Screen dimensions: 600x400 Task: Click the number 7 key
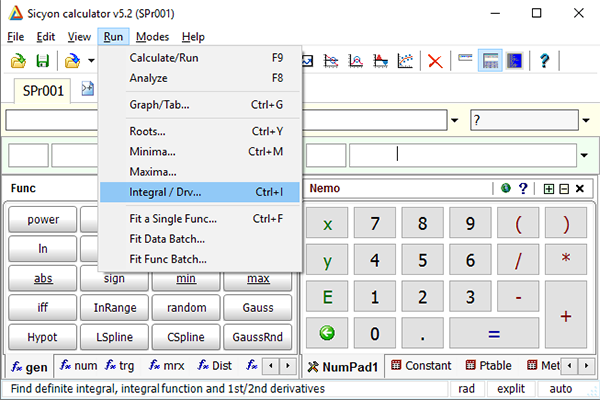coord(375,223)
